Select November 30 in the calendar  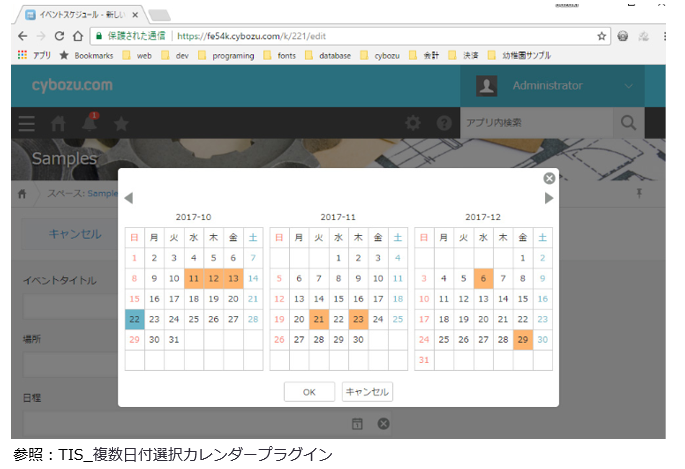358,339
